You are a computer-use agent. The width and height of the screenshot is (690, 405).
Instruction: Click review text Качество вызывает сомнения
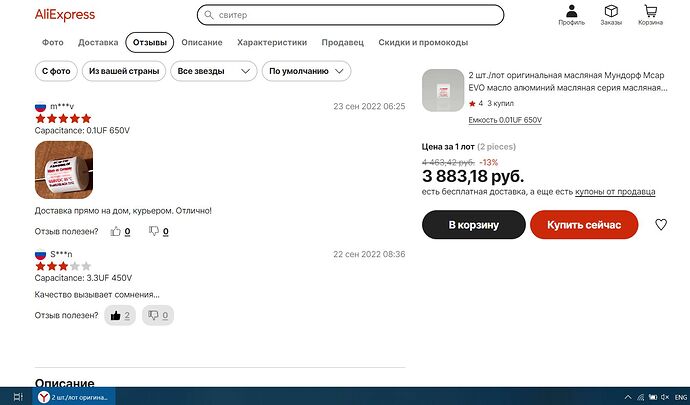click(x=97, y=295)
